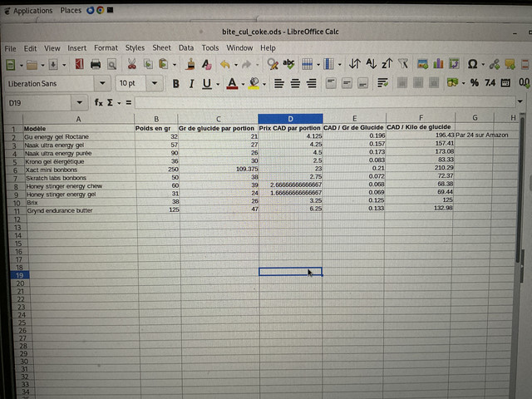Image resolution: width=532 pixels, height=399 pixels.
Task: Open Find and Replace icon
Action: (273, 63)
